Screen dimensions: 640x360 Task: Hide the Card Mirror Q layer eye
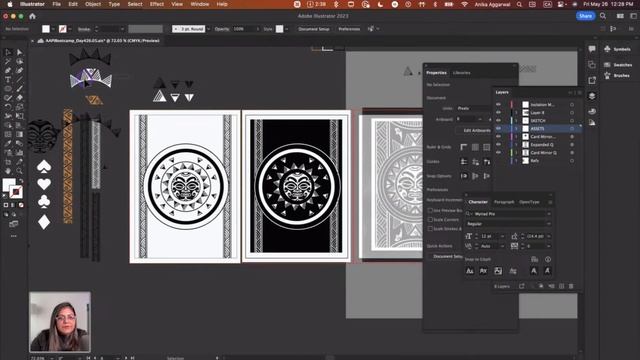(x=498, y=152)
